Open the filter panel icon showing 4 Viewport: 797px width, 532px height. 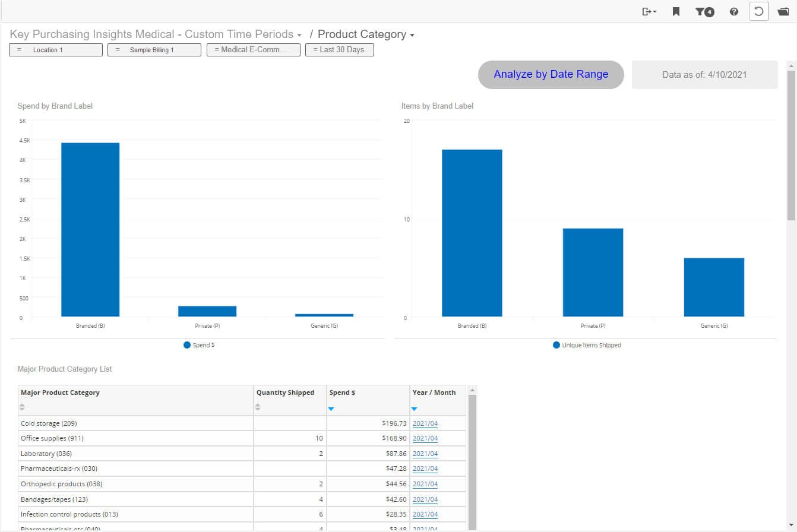704,11
